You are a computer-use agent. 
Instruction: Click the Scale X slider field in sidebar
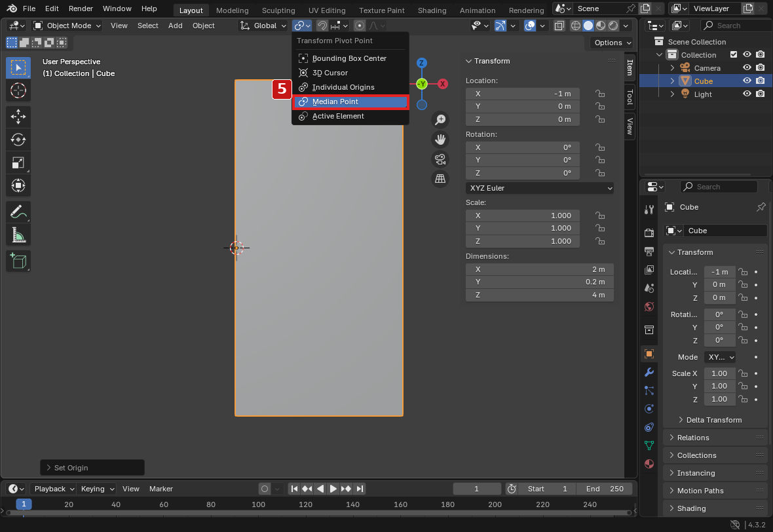pyautogui.click(x=523, y=216)
